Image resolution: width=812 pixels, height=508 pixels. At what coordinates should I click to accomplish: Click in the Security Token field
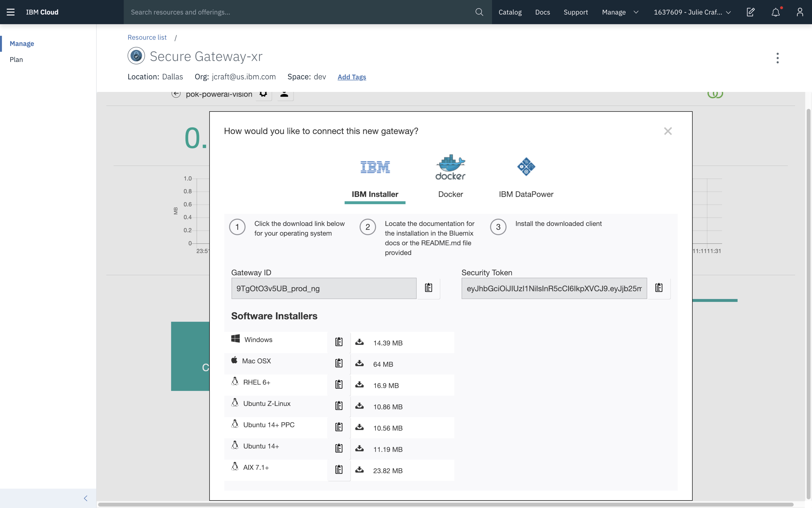click(554, 288)
